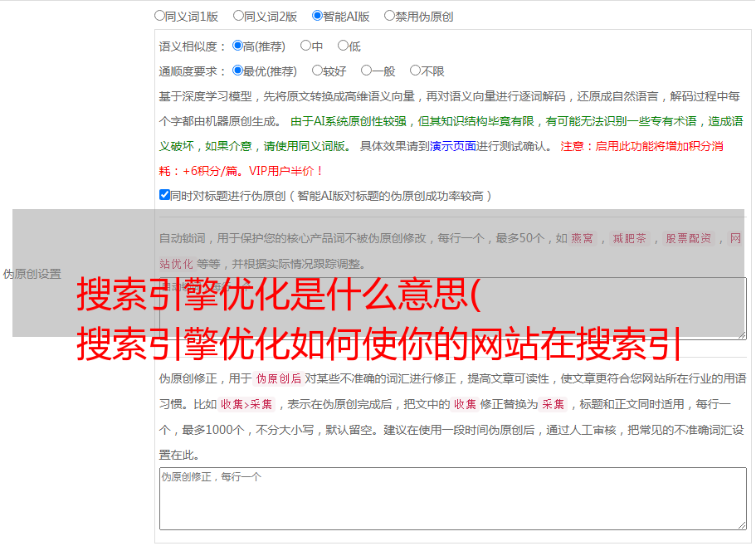Open the 演示页面 link
The width and height of the screenshot is (756, 546).
click(x=453, y=146)
